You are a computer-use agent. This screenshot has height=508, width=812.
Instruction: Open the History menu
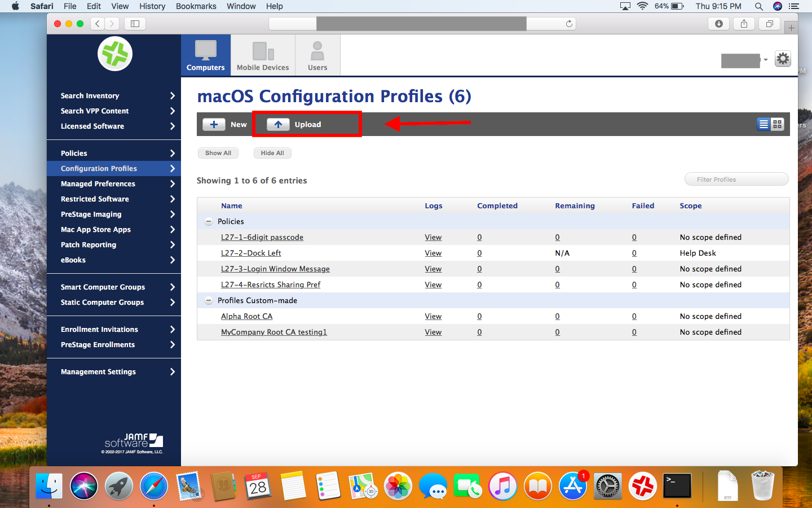click(152, 6)
